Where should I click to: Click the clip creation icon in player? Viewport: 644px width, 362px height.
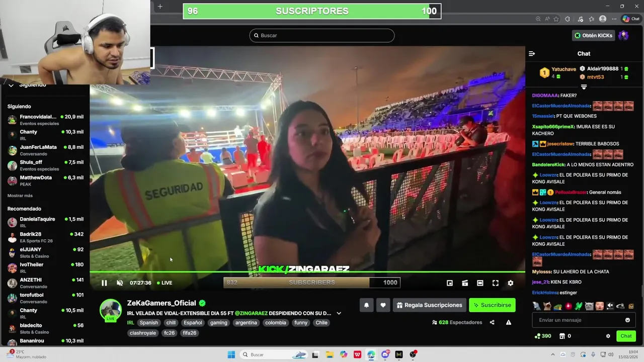[x=465, y=283]
